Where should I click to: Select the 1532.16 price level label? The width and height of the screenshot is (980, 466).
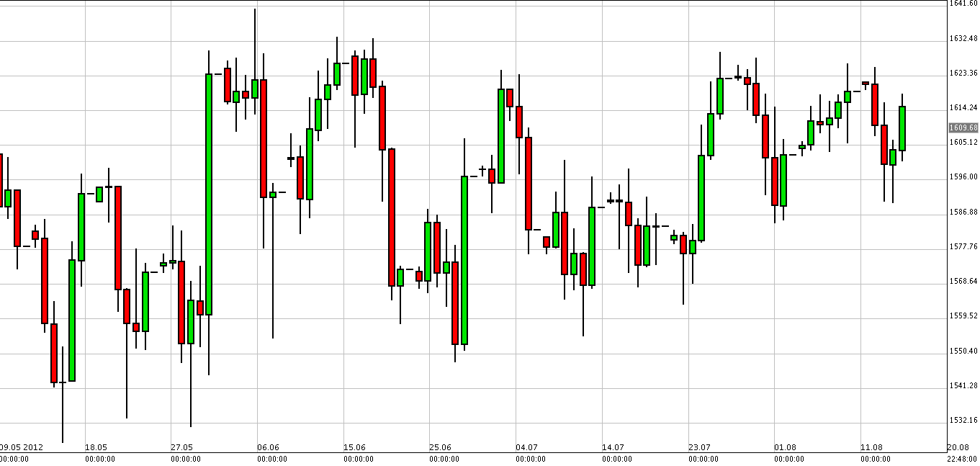tap(963, 420)
